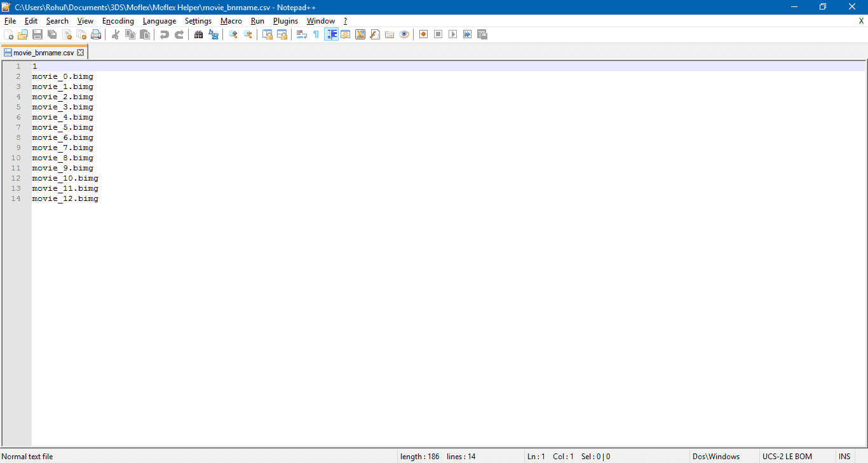Click the X at menu bar end
868x463 pixels.
[x=861, y=21]
